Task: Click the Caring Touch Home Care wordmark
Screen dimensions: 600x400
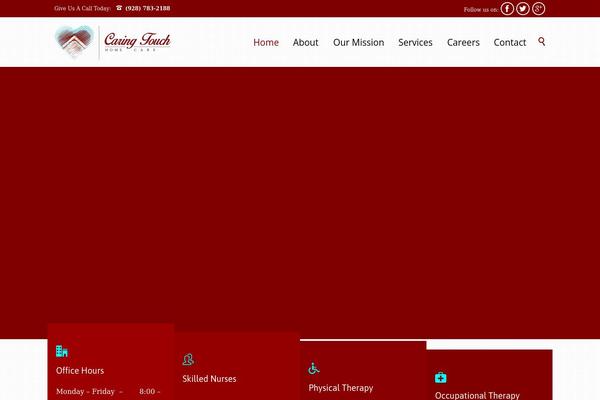Action: pyautogui.click(x=137, y=41)
